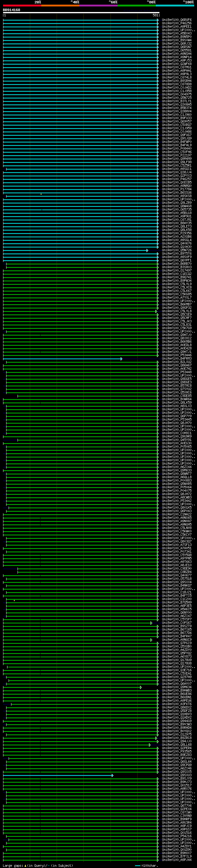Viewport: 197px width, 868px height.
Task: Select the UniRef100_C6T4L8 label
Action: (177, 78)
